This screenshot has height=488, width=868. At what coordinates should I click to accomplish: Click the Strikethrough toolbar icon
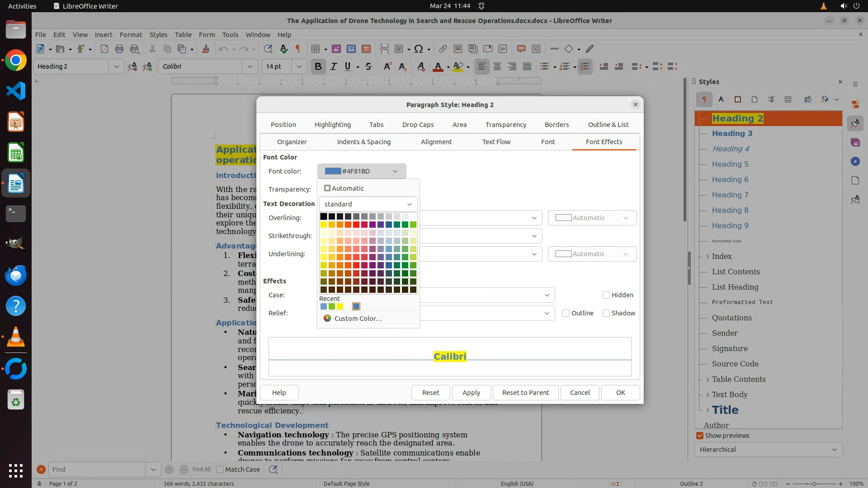pos(368,66)
